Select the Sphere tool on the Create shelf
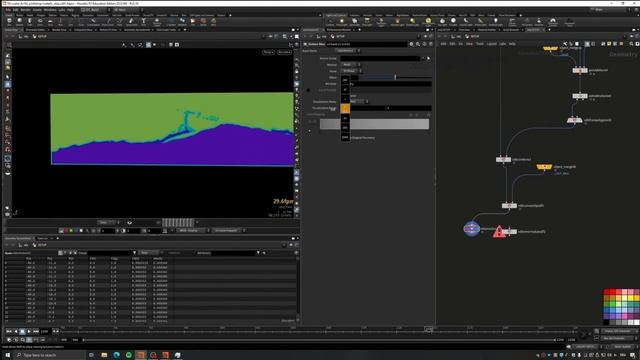 click(x=20, y=22)
